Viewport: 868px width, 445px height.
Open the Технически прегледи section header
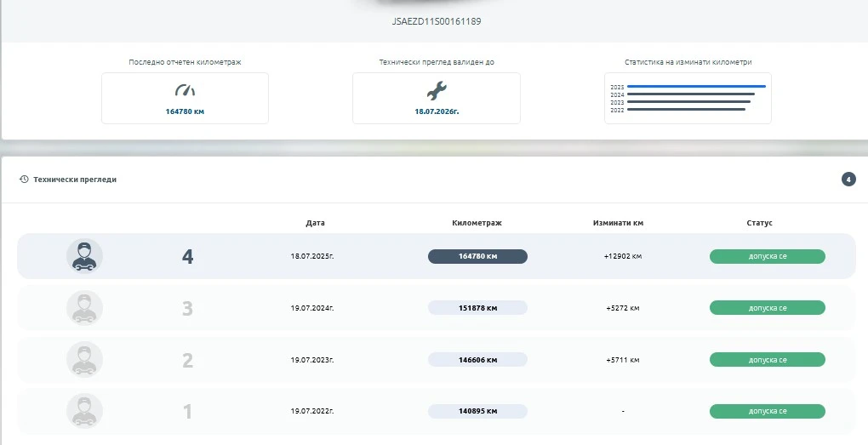click(x=75, y=180)
